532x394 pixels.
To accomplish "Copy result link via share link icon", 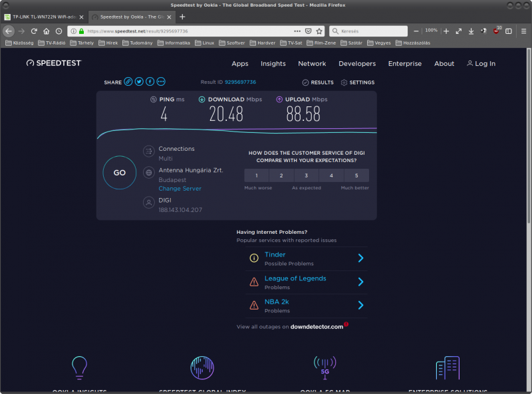I will coord(128,82).
